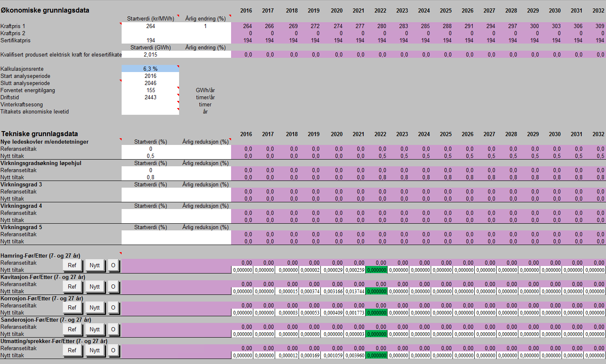
Task: Click the Nytt button under Sanderosjon-Før/Etter
Action: tap(95, 329)
